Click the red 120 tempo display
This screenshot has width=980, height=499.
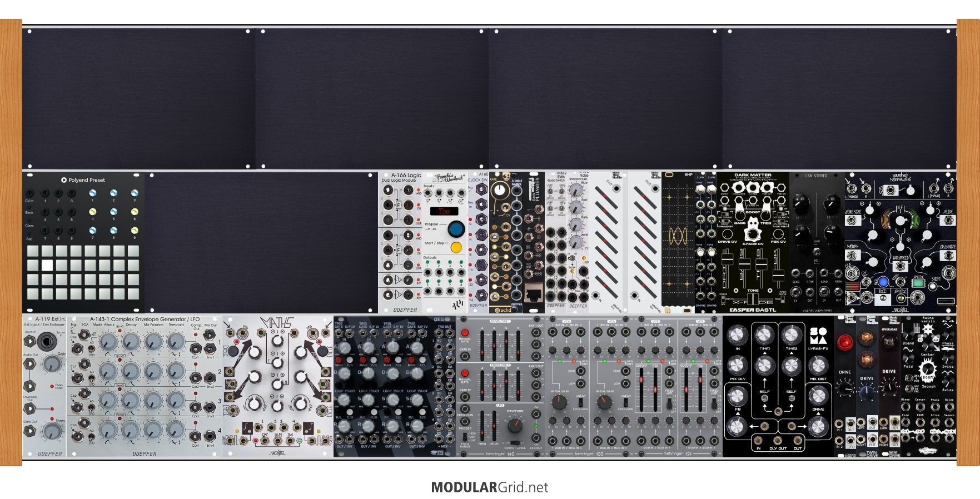[444, 211]
